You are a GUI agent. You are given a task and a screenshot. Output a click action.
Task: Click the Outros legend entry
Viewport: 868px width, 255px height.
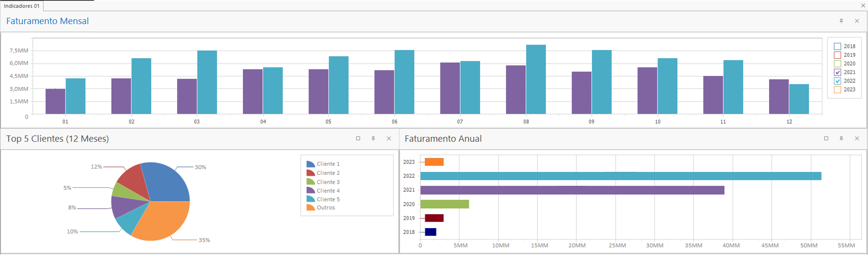point(325,208)
